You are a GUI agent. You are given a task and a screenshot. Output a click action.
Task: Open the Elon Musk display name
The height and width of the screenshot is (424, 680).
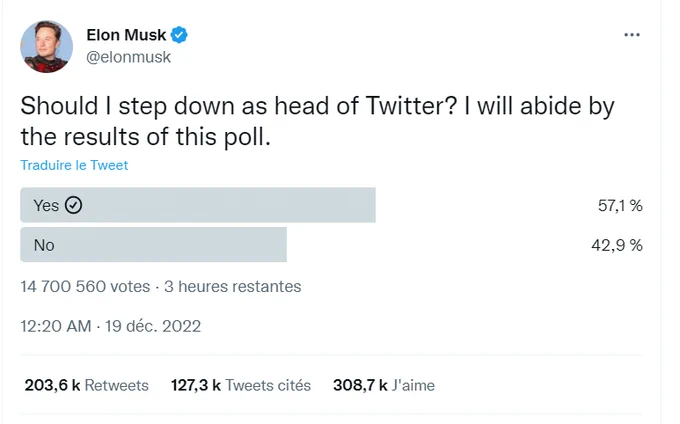(x=126, y=35)
